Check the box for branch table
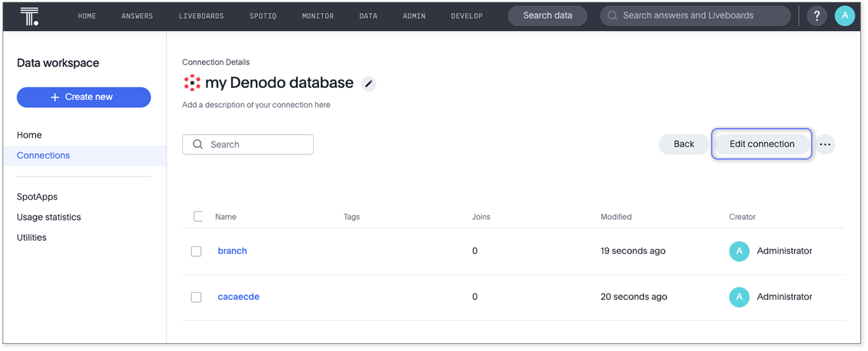868x351 pixels. coord(196,251)
